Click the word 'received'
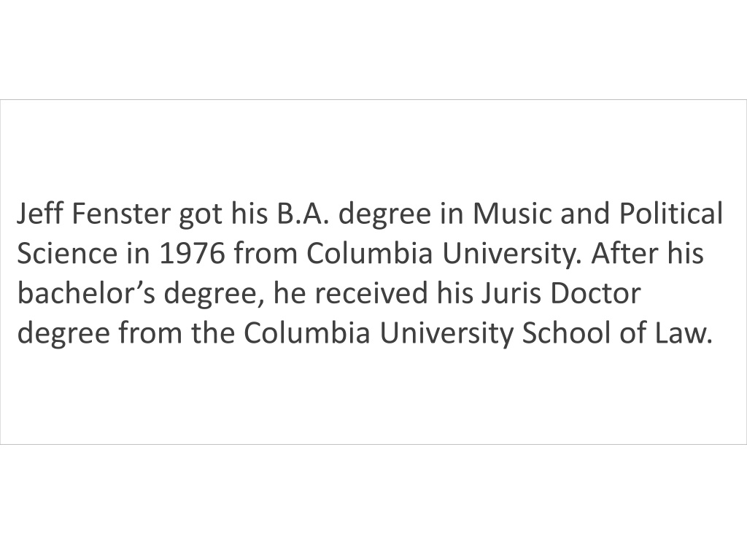Viewport: 747px width, 560px height. click(371, 293)
